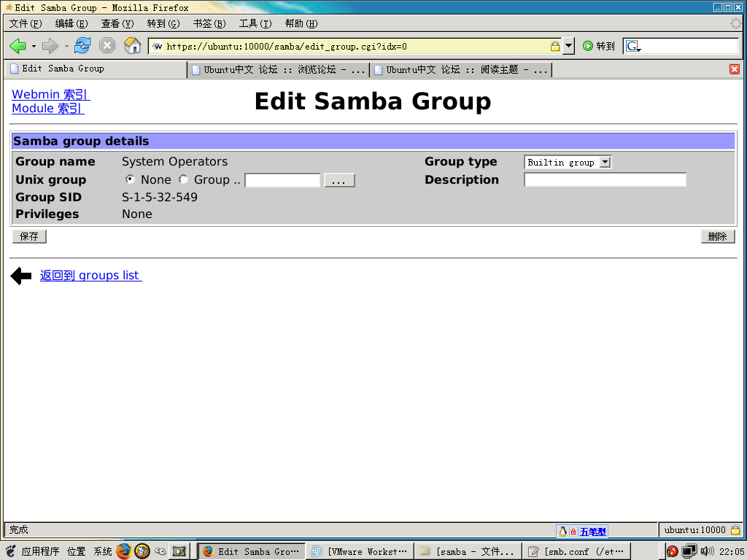
Task: Open the 查看(V) menu
Action: [117, 23]
